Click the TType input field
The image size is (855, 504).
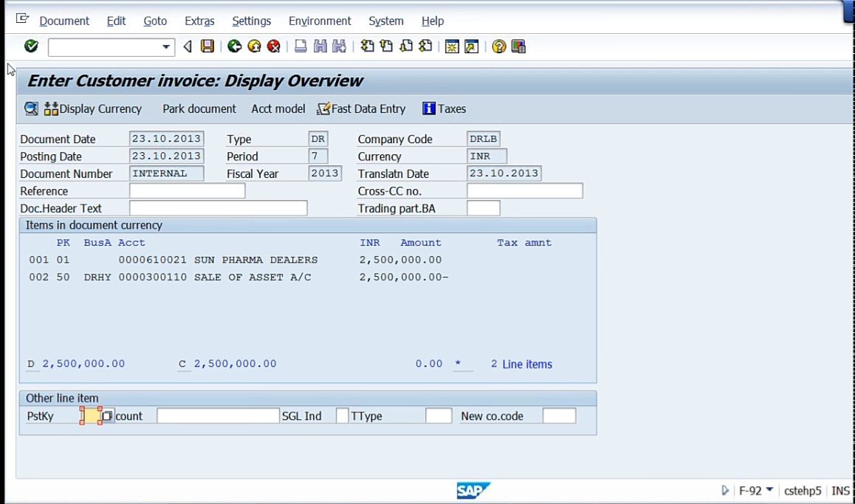click(x=439, y=415)
